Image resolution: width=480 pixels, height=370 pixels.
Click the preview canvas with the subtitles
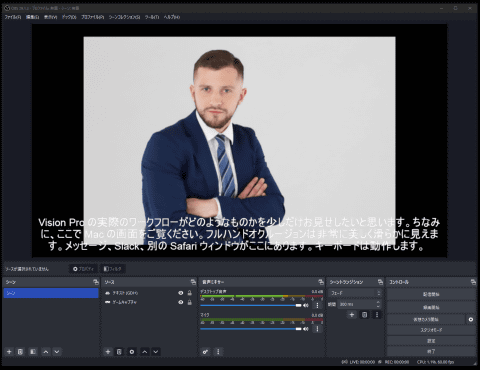point(239,141)
